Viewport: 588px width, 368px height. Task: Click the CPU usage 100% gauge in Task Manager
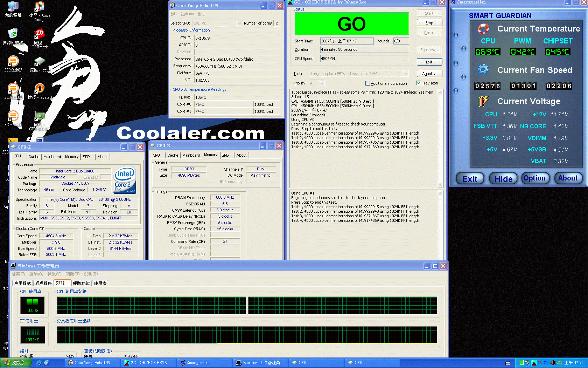[x=32, y=305]
